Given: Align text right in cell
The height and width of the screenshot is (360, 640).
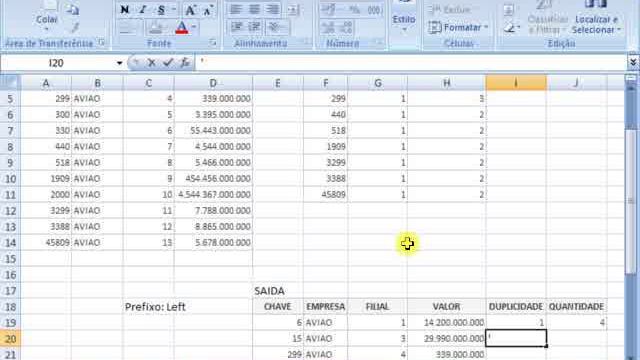Looking at the screenshot, I should (x=273, y=9).
